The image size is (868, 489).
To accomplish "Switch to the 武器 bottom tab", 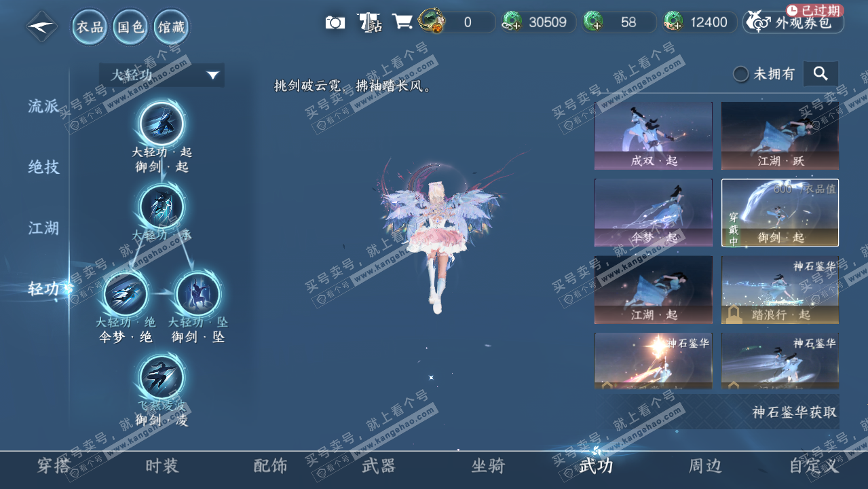I will 379,466.
